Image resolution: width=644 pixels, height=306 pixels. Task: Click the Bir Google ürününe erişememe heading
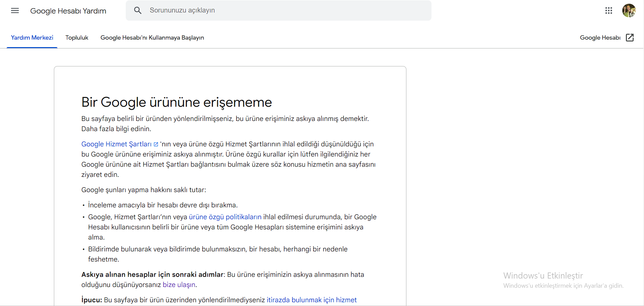(177, 102)
